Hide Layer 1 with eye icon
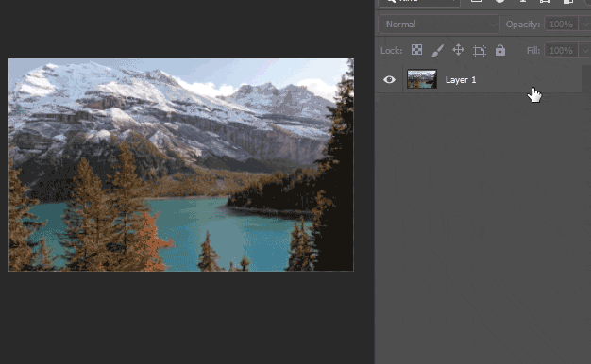 (389, 80)
